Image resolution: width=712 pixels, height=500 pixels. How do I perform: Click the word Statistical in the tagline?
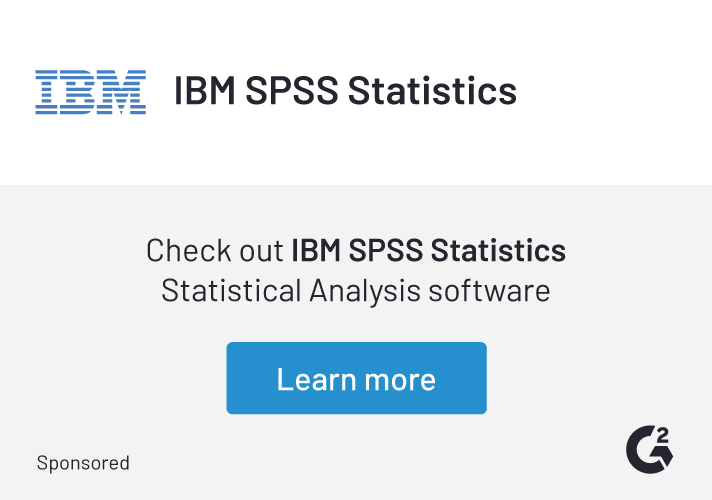(x=231, y=291)
